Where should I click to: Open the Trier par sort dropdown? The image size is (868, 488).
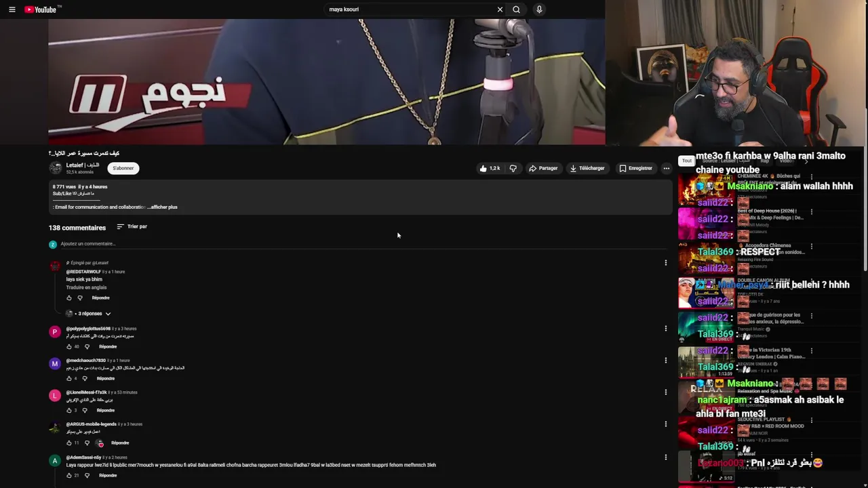pos(132,226)
